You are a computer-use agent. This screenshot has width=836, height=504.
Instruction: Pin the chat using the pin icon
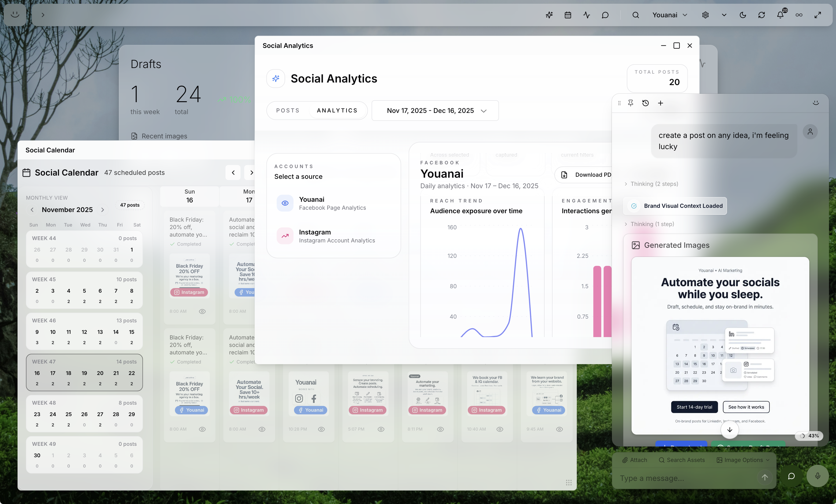[x=631, y=103]
